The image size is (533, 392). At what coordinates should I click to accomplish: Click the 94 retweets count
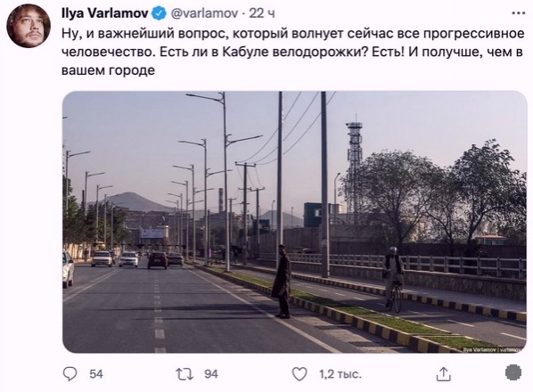211,374
